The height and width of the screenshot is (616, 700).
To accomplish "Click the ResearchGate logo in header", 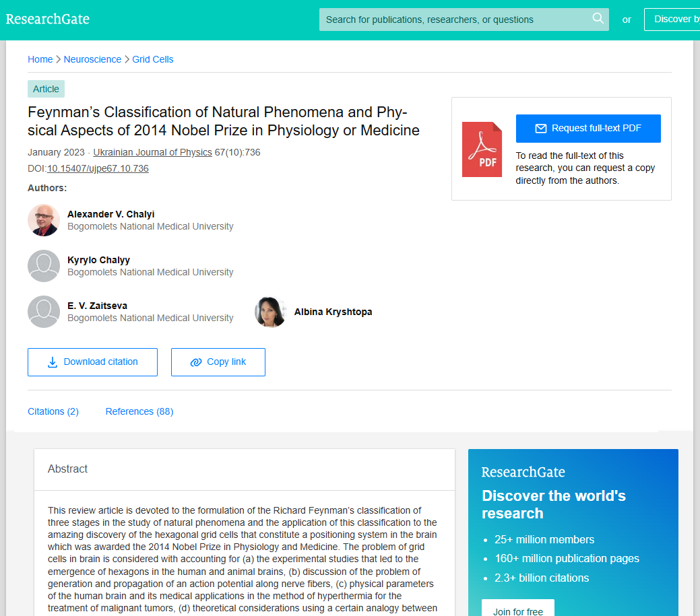I will click(x=47, y=19).
